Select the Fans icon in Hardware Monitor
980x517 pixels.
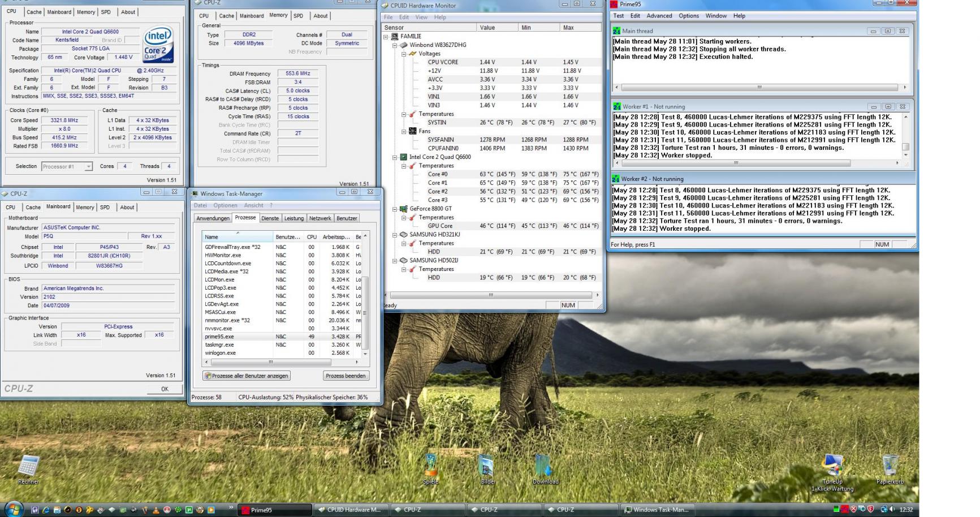point(413,131)
